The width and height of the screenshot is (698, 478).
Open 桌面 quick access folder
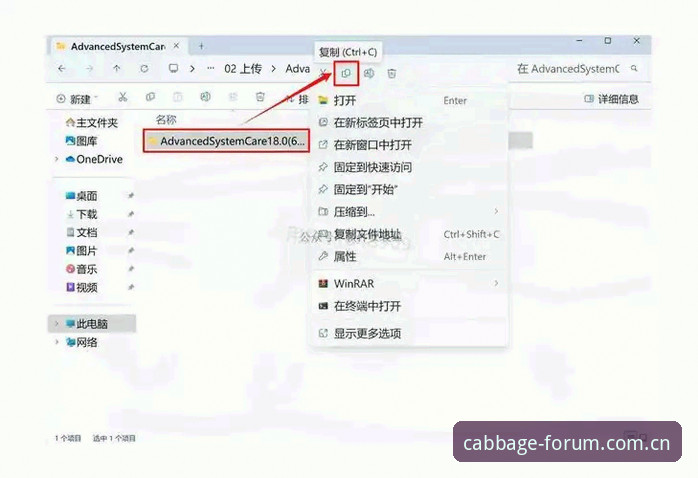81,196
